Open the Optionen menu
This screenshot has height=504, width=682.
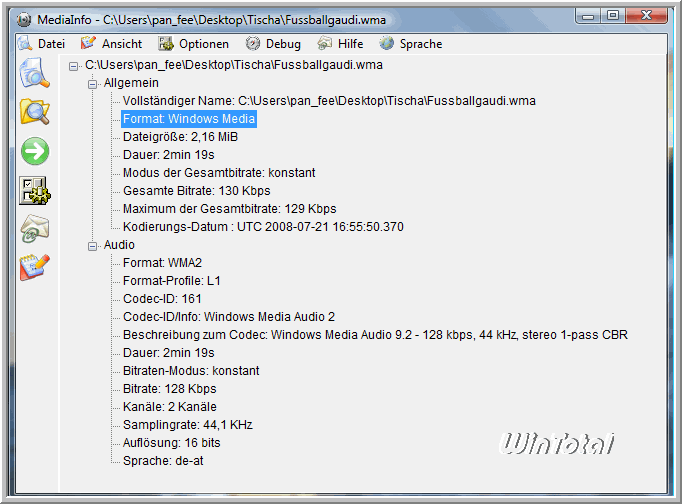pyautogui.click(x=204, y=44)
